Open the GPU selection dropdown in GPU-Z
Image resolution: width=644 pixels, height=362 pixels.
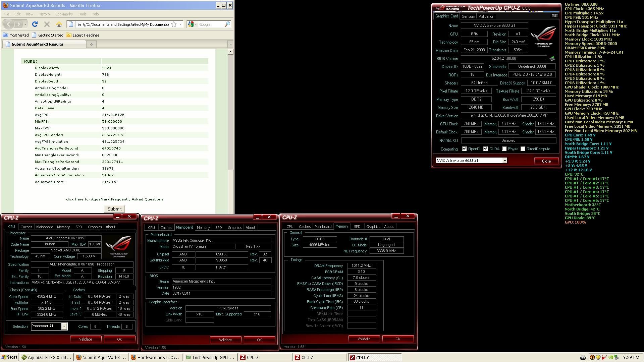point(504,161)
